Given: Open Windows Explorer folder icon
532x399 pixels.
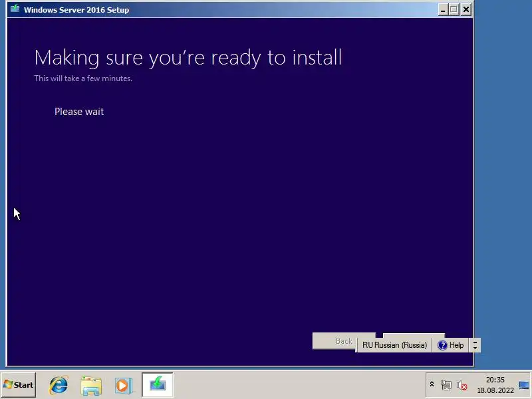Looking at the screenshot, I should click(x=91, y=386).
